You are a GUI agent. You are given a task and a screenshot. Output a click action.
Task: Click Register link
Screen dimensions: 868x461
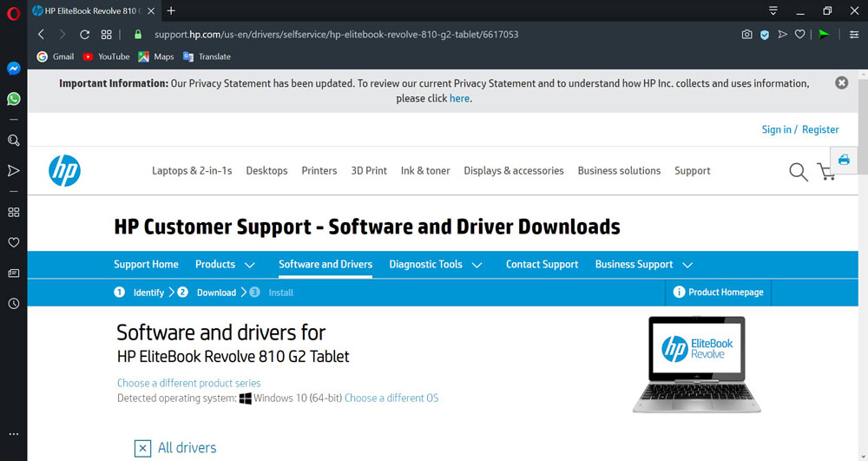pos(820,129)
